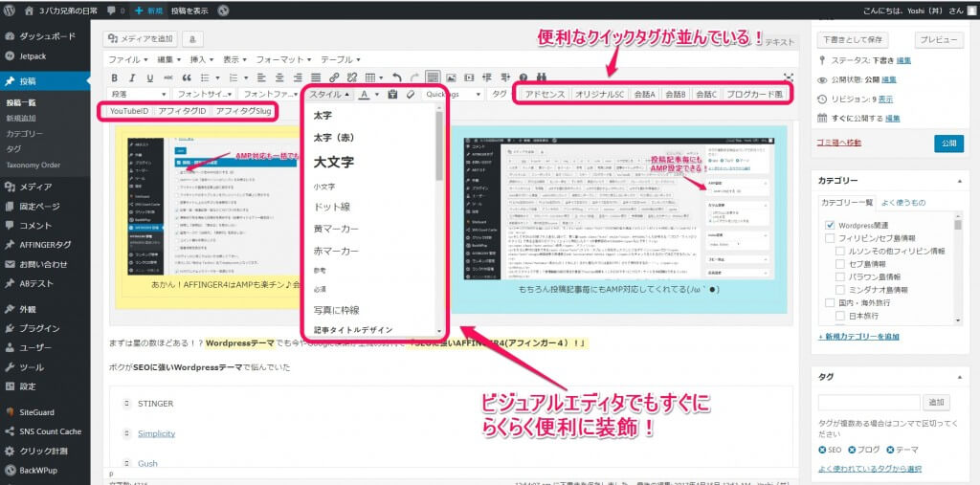
Task: Check the 国内・海外旅行 category checkbox
Action: 831,302
